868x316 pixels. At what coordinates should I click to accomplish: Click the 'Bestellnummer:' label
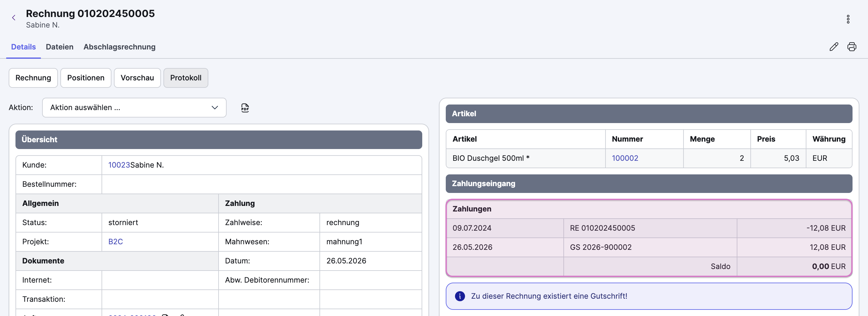(x=49, y=184)
